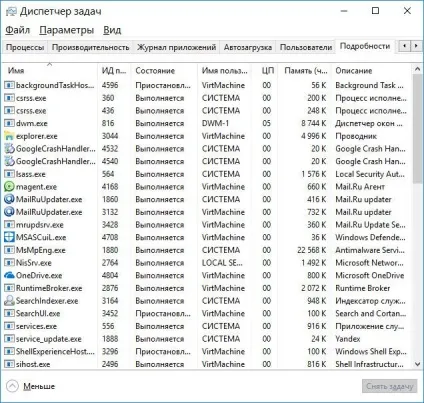Click PID 4804 of OneDrive.exe
This screenshot has width=424, height=403.
[x=110, y=275]
